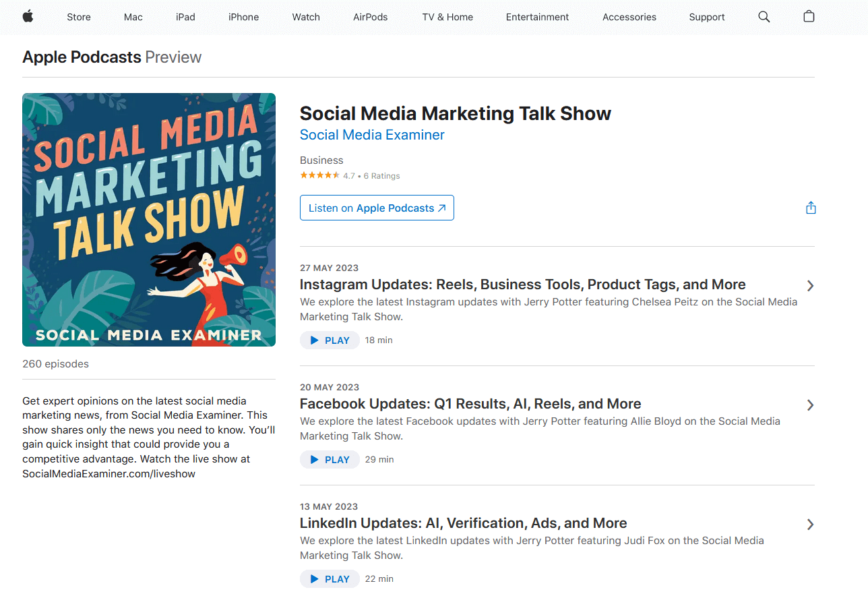Viewport: 868px width, 596px height.
Task: Expand LinkedIn Updates episode chevron
Action: coord(810,525)
